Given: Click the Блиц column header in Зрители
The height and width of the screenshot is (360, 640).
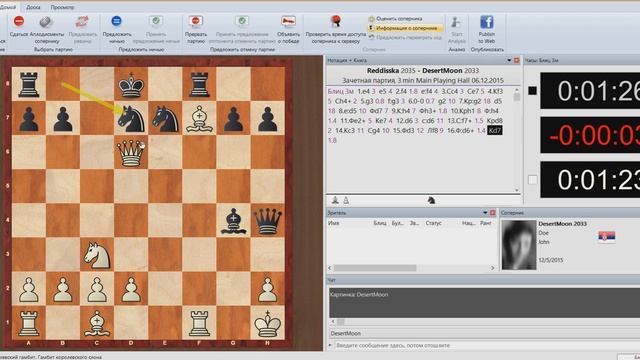Looking at the screenshot, I should pyautogui.click(x=380, y=223).
